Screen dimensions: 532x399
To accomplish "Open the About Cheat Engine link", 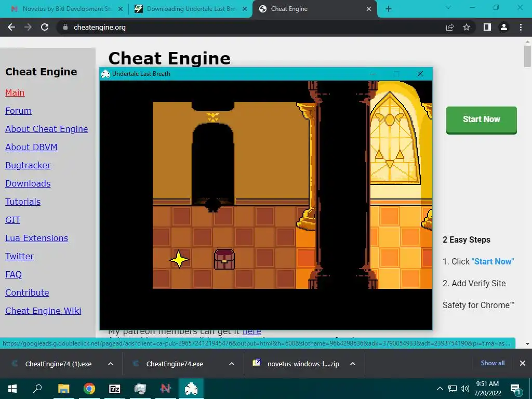I will [46, 129].
